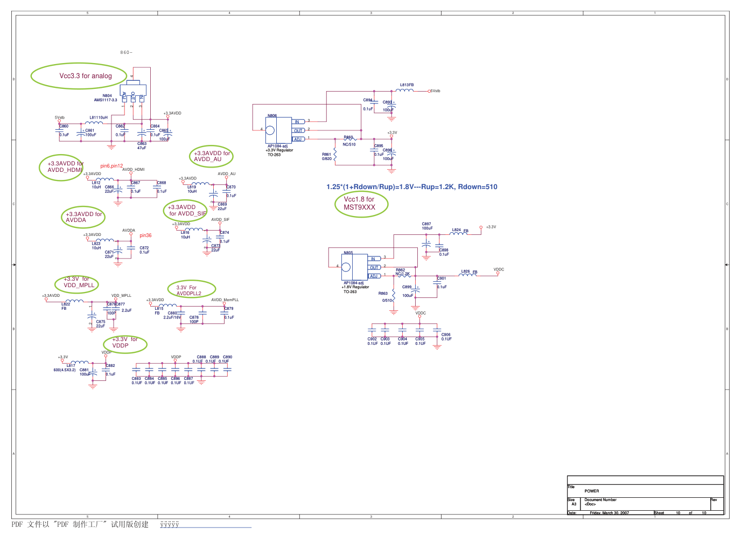The image size is (756, 535).
Task: Click the C875 22uF capacitor label
Action: (101, 324)
